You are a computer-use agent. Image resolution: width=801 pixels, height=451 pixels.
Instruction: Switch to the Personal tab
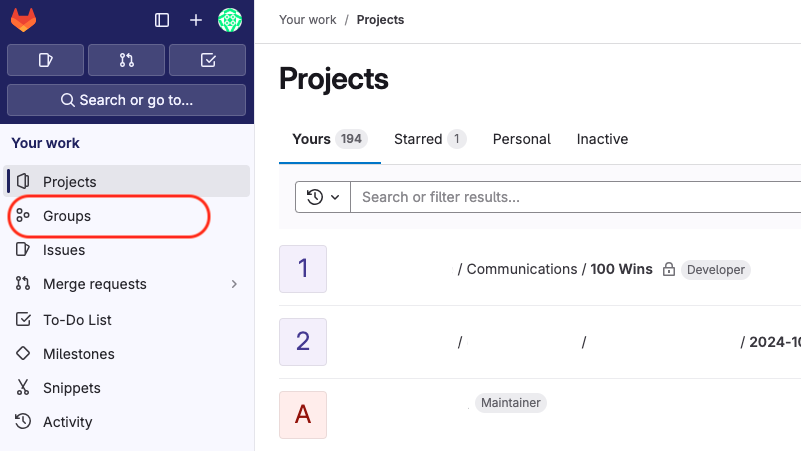click(x=521, y=139)
